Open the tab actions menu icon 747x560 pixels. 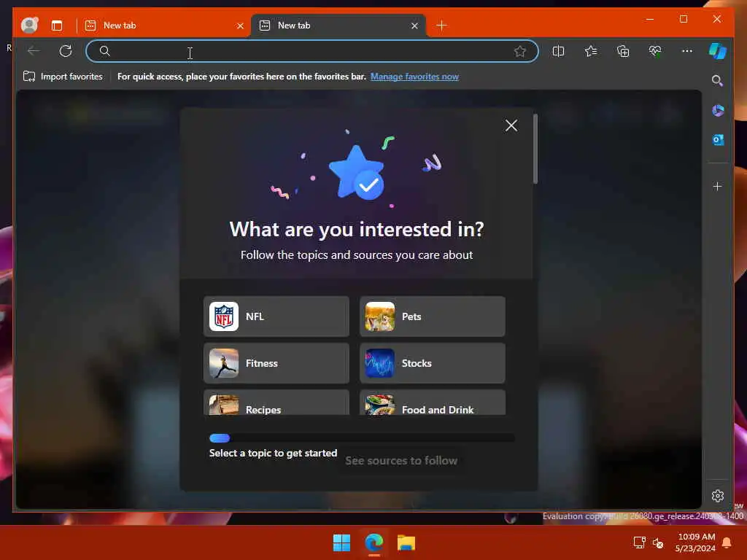(x=57, y=26)
